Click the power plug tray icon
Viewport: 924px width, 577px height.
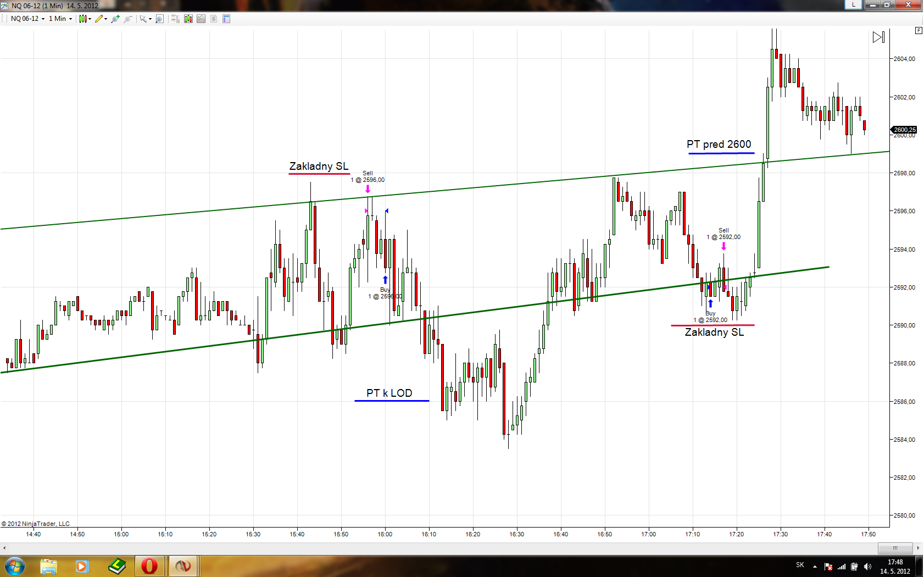point(854,567)
